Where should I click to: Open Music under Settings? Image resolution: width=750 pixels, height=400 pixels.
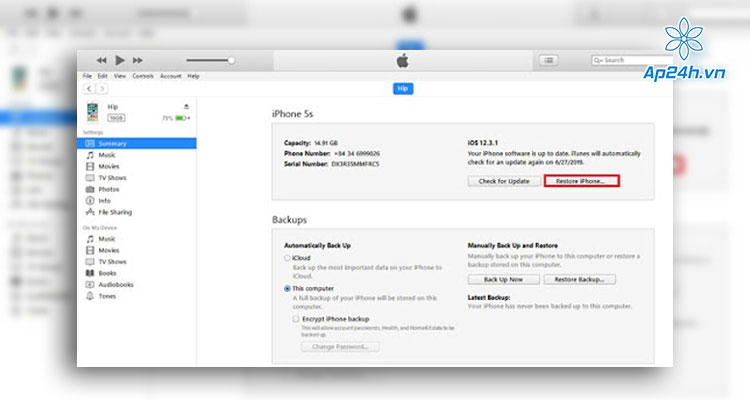[107, 155]
